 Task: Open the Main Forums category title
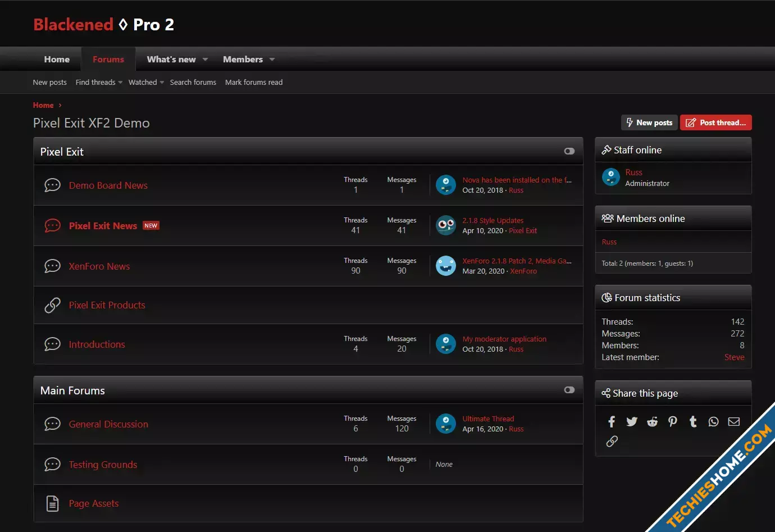point(72,390)
